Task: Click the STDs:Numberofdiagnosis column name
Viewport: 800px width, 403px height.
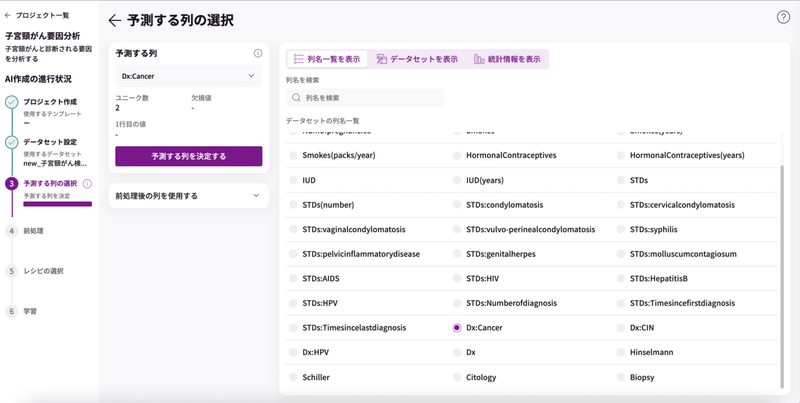Action: click(x=512, y=303)
